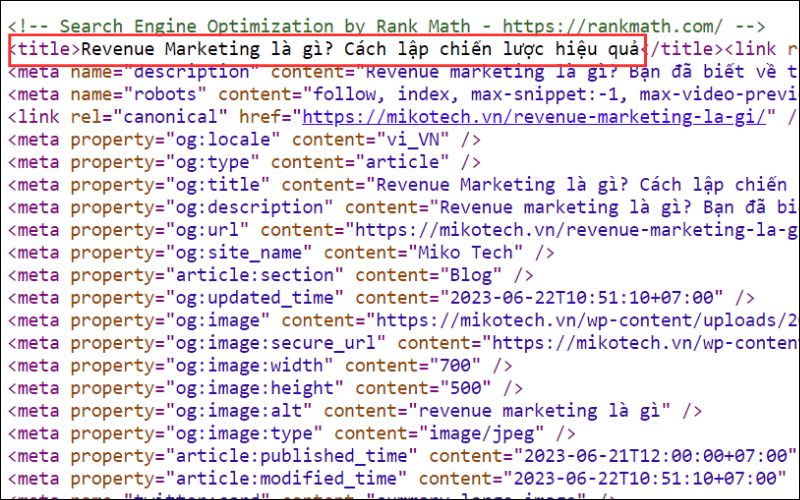Select the title text 'Revenue Marketing là gì?'
The image size is (800, 500).
tap(208, 49)
